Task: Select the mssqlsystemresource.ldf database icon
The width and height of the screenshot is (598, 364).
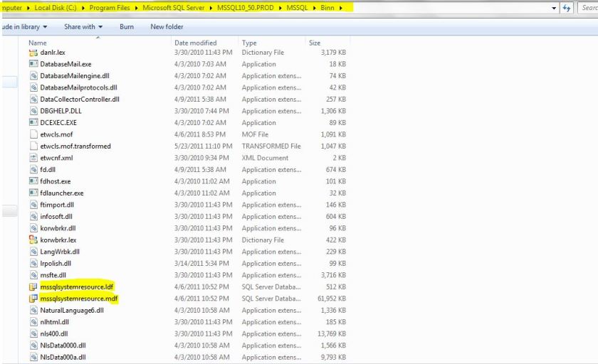Action: tap(33, 287)
